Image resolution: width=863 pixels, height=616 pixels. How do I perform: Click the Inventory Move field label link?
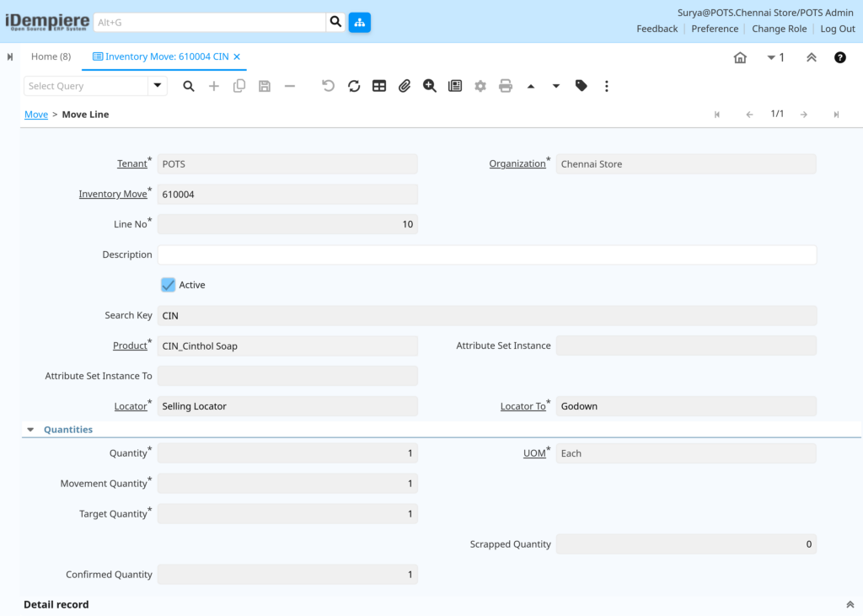113,194
